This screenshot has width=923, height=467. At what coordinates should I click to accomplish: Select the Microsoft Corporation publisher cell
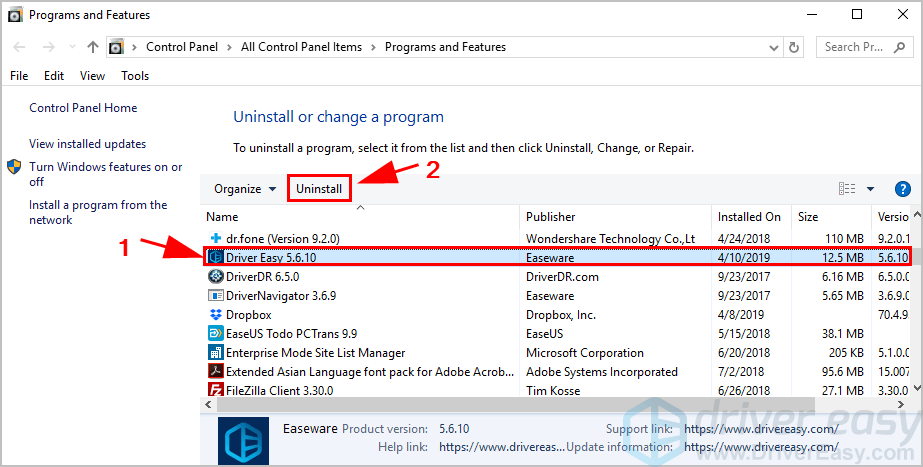[x=585, y=352]
